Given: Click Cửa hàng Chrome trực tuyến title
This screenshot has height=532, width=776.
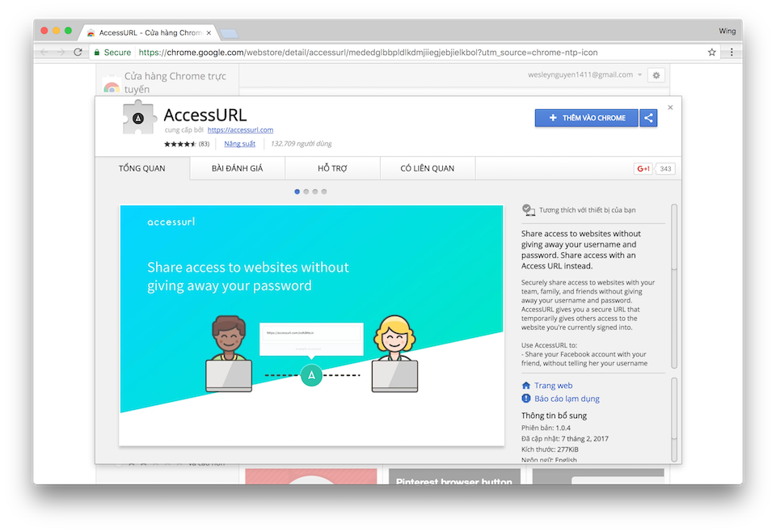Looking at the screenshot, I should coord(175,82).
